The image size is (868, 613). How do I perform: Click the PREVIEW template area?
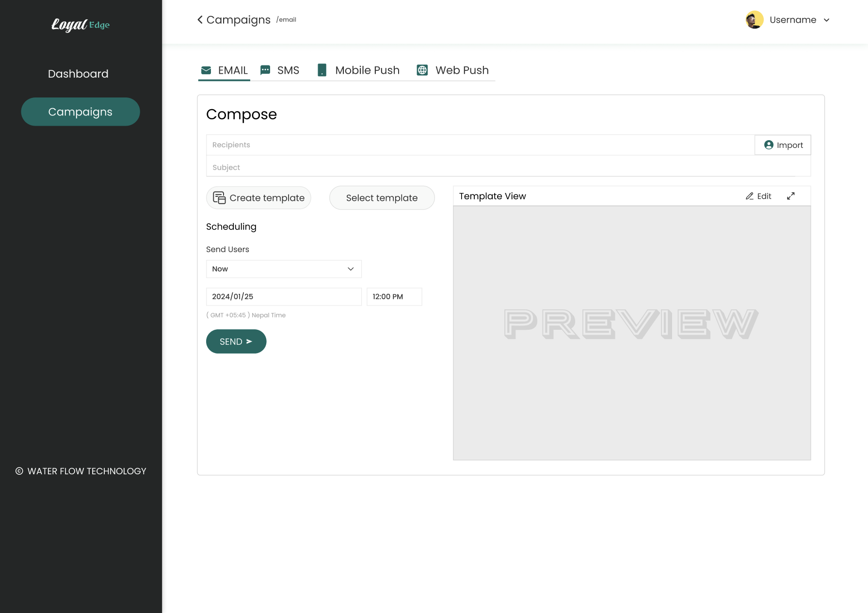point(632,333)
